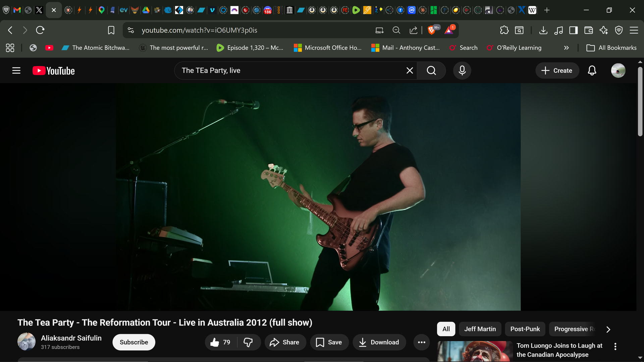Open the YouTube guide hamburger menu
Image resolution: width=644 pixels, height=362 pixels.
(x=16, y=70)
